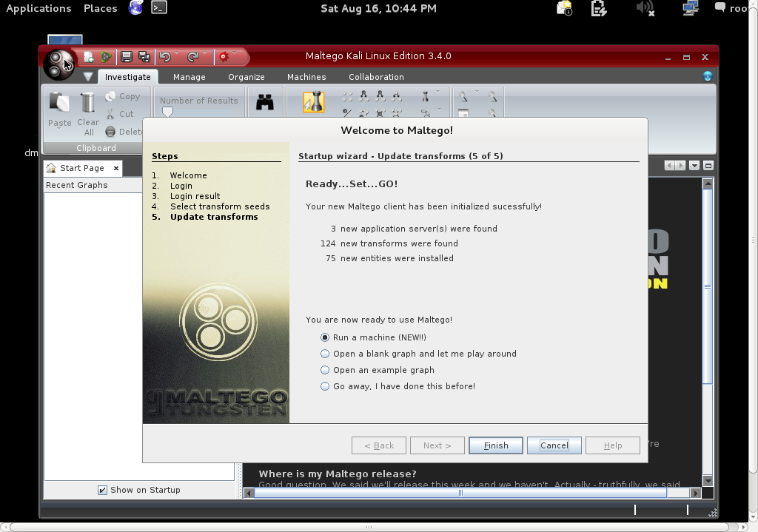This screenshot has width=758, height=532.
Task: Open Find with the binoculars icon
Action: [x=265, y=102]
